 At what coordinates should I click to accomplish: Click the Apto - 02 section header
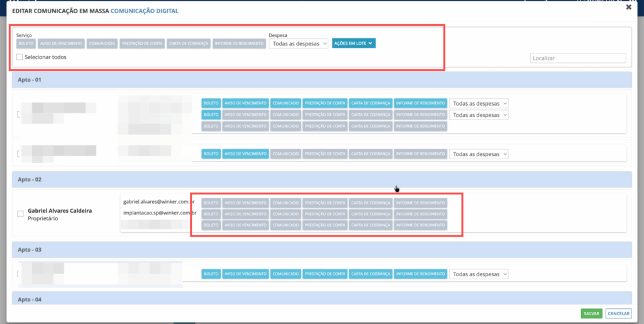[321, 179]
